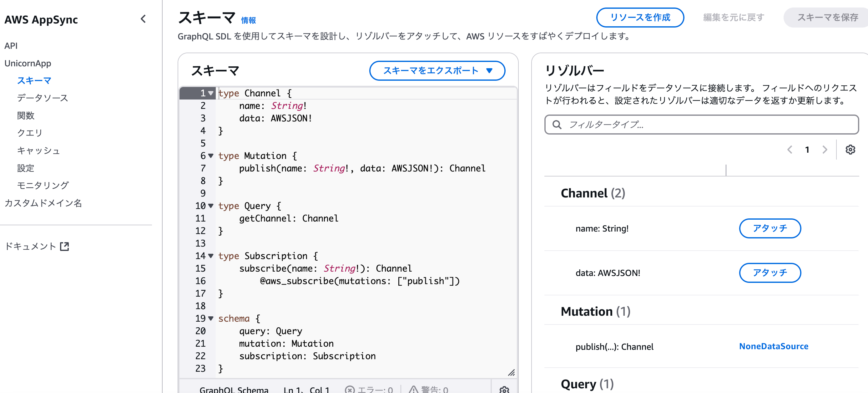Fold the type Channel block
Viewport: 868px width, 393px height.
211,93
